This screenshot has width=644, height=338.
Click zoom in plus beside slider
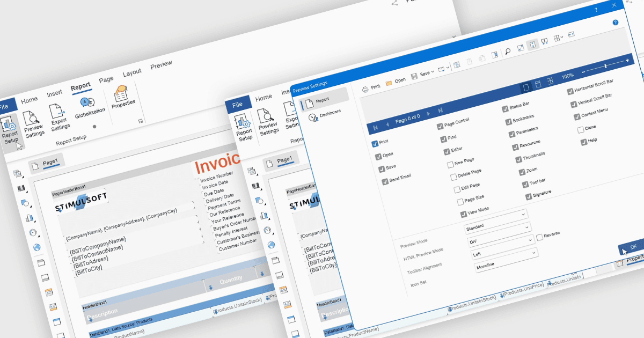(627, 61)
